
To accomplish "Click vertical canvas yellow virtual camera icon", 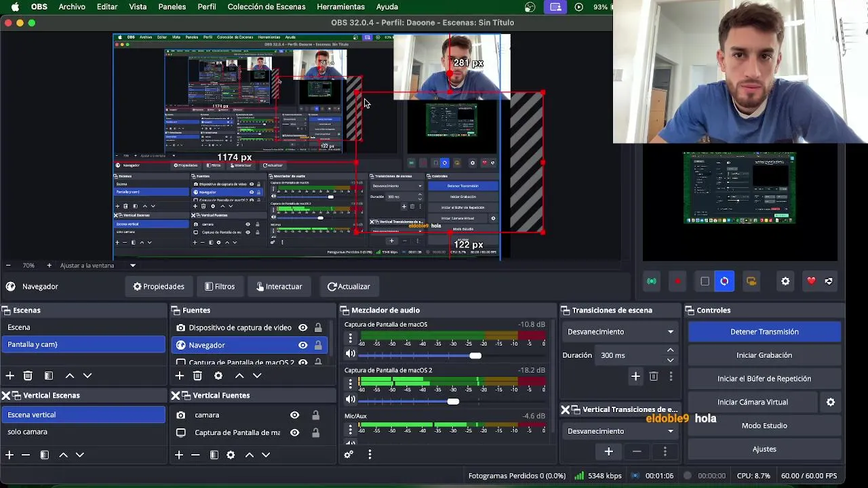I will coord(751,281).
